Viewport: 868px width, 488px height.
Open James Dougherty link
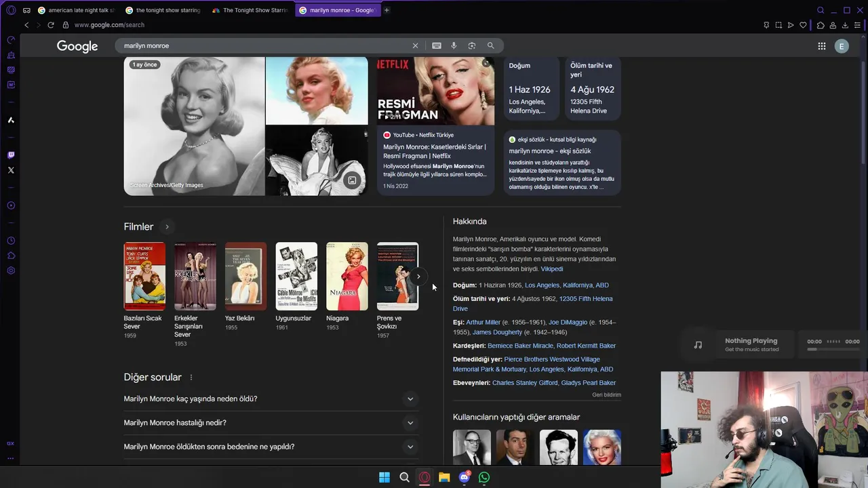coord(497,333)
